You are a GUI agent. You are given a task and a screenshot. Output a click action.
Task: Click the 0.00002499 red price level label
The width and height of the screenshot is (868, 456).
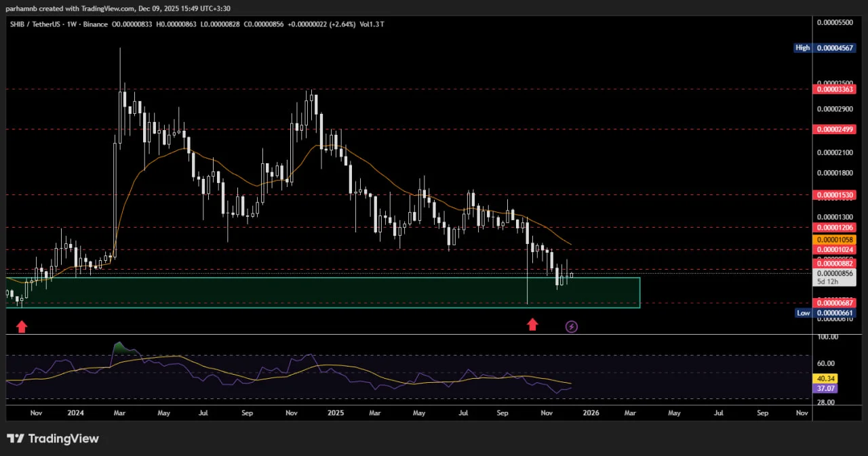(x=835, y=129)
